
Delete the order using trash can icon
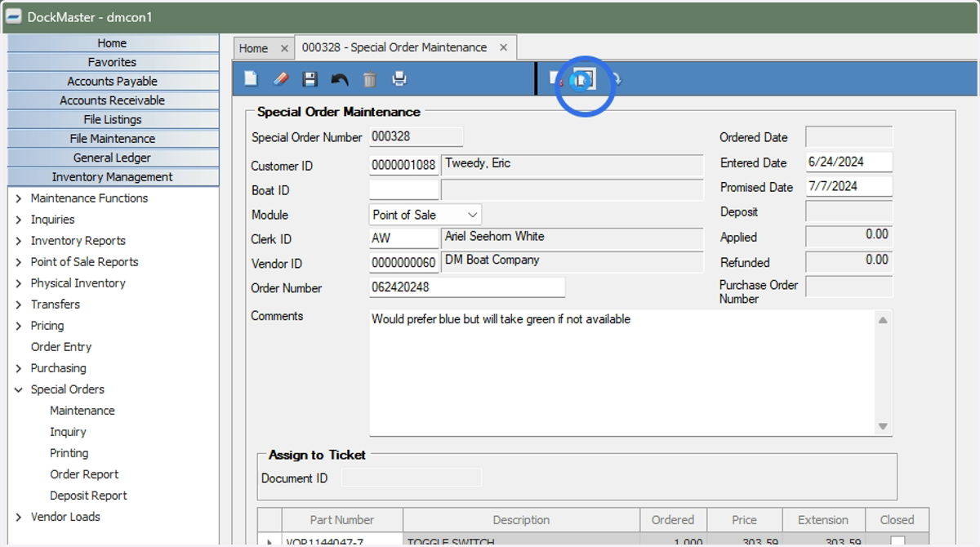click(x=369, y=79)
